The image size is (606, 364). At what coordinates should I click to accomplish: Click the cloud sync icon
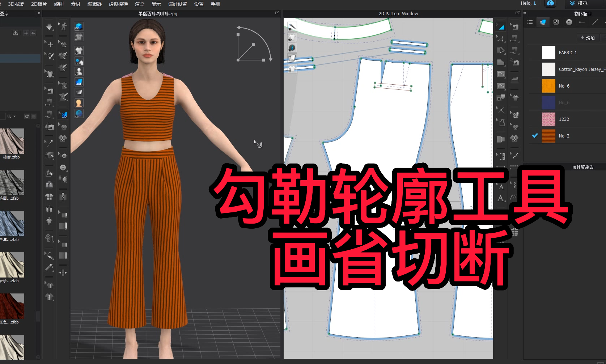point(550,3)
